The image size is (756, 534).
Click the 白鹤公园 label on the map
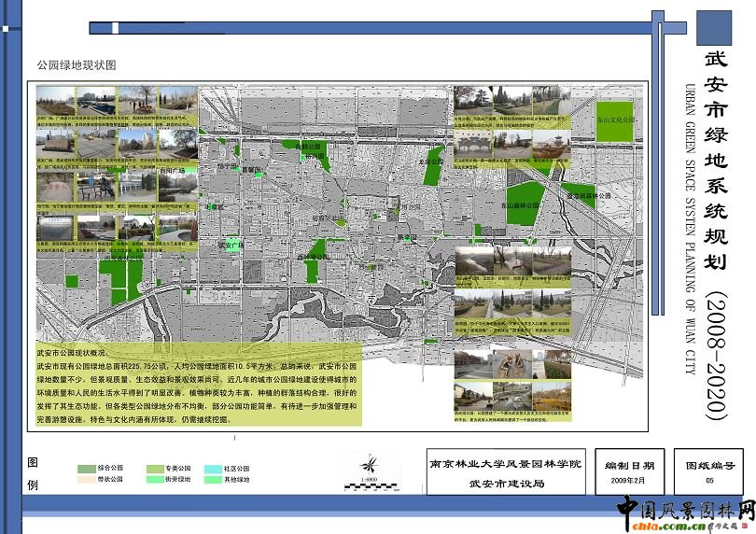click(x=308, y=147)
